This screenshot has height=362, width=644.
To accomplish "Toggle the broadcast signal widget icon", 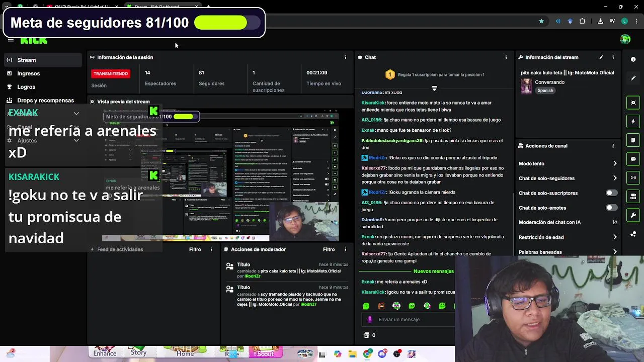I will 633,177.
